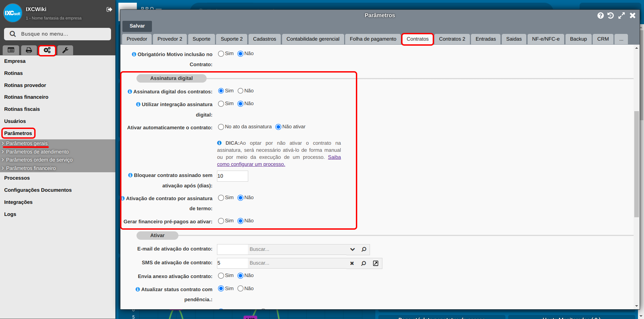This screenshot has height=319, width=644.
Task: Click scroll up arrow of dialog scrollbar
Action: pyautogui.click(x=636, y=48)
